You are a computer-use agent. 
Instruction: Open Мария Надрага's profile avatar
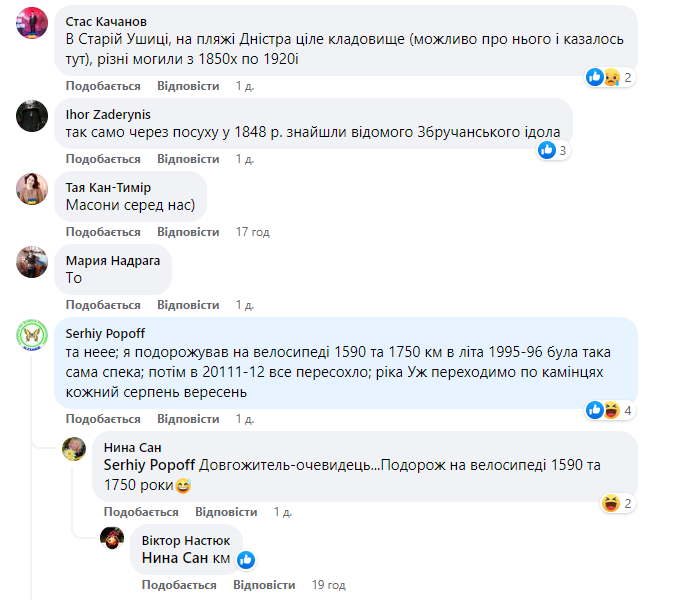pyautogui.click(x=32, y=262)
